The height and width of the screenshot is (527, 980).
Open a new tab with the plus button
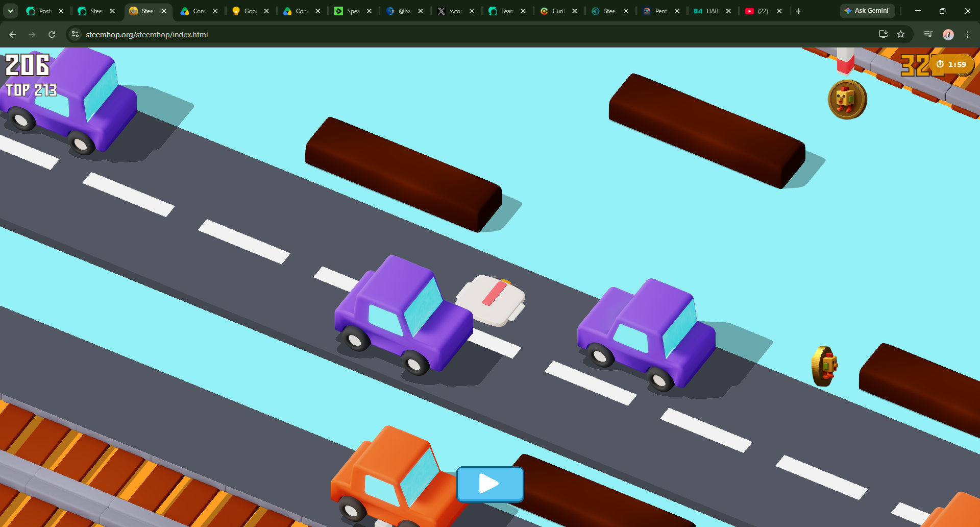(799, 11)
